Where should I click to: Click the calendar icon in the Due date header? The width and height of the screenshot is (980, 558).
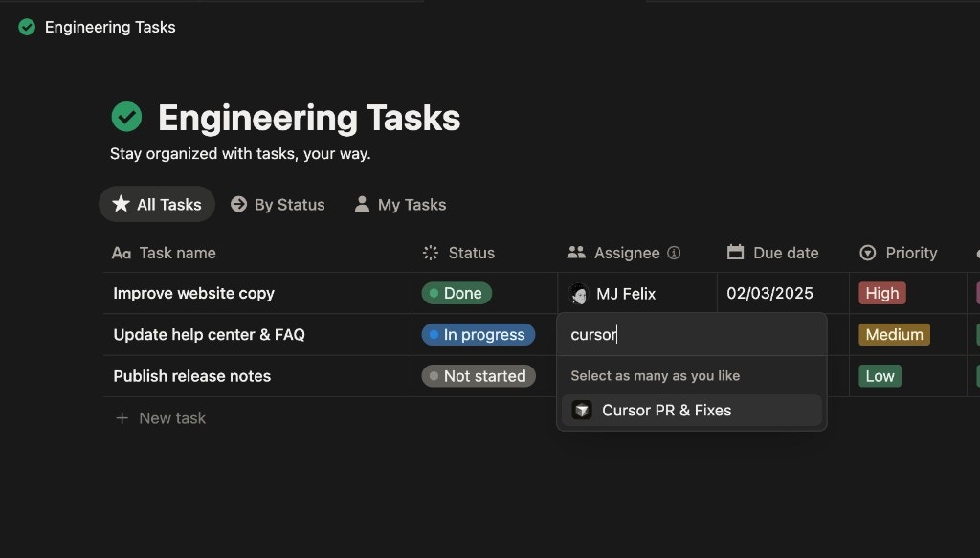pyautogui.click(x=734, y=252)
